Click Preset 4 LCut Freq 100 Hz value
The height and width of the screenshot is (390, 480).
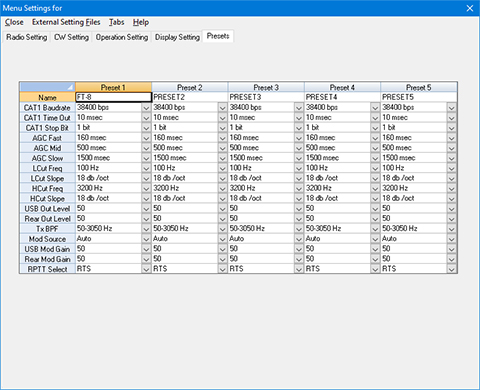317,168
